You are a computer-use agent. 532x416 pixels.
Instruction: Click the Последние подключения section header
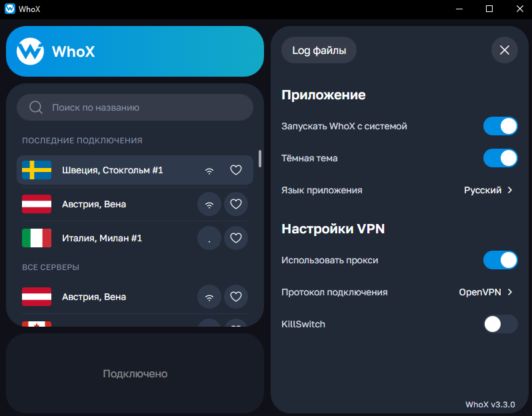click(82, 141)
